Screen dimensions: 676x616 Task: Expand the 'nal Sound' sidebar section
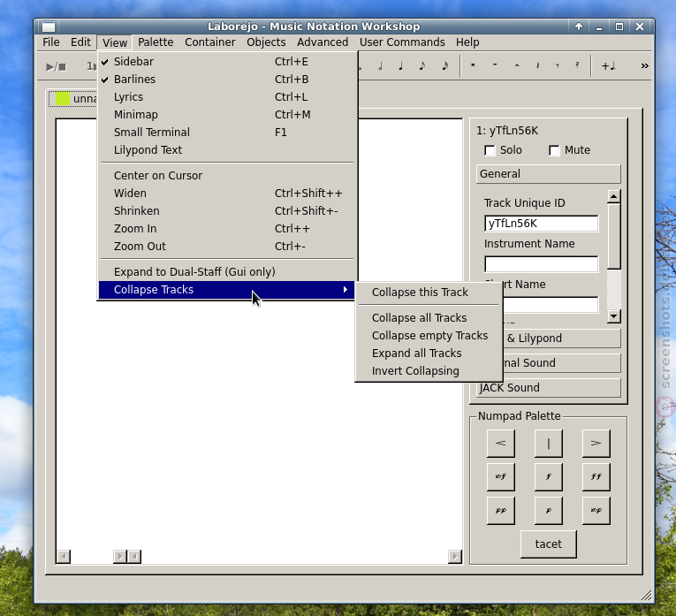pos(561,363)
